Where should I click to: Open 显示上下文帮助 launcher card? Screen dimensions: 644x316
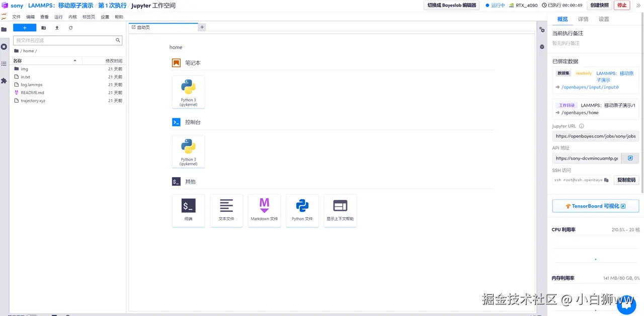[340, 210]
